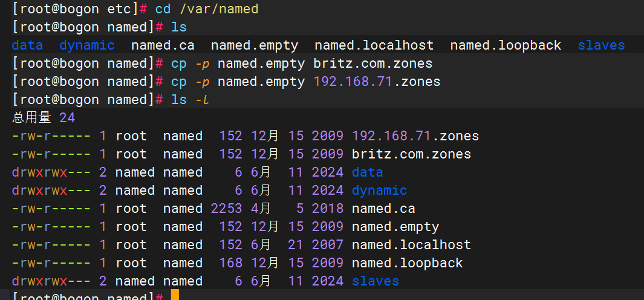The height and width of the screenshot is (300, 644).
Task: Click the 'ls -l' command text
Action: click(x=190, y=100)
